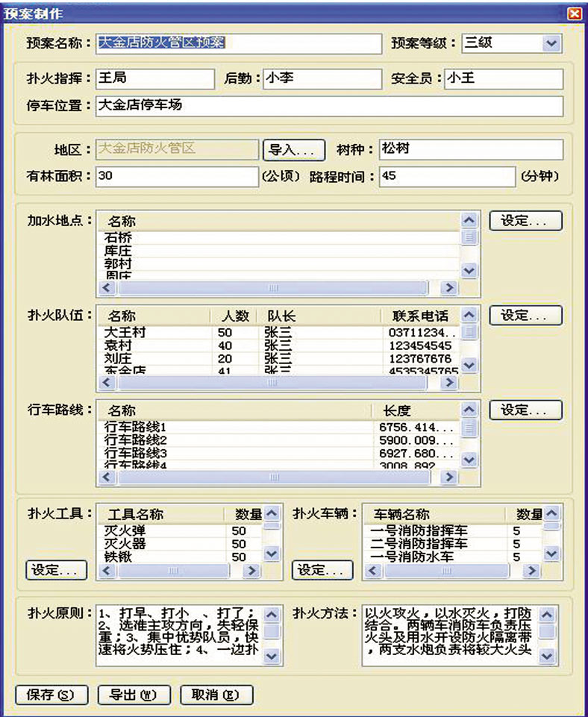Click 联系电话 column header
This screenshot has width=588, height=717.
click(421, 316)
